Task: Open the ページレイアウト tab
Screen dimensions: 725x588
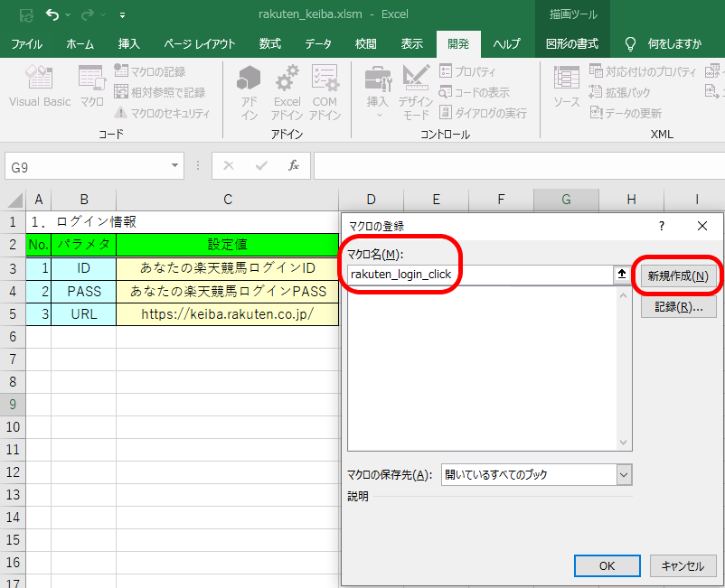Action: (x=199, y=44)
